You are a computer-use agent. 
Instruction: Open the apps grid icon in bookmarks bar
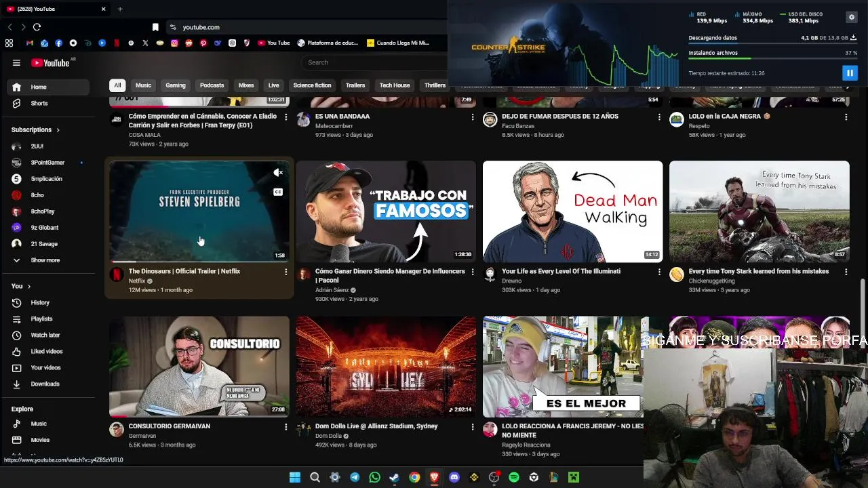coord(9,43)
